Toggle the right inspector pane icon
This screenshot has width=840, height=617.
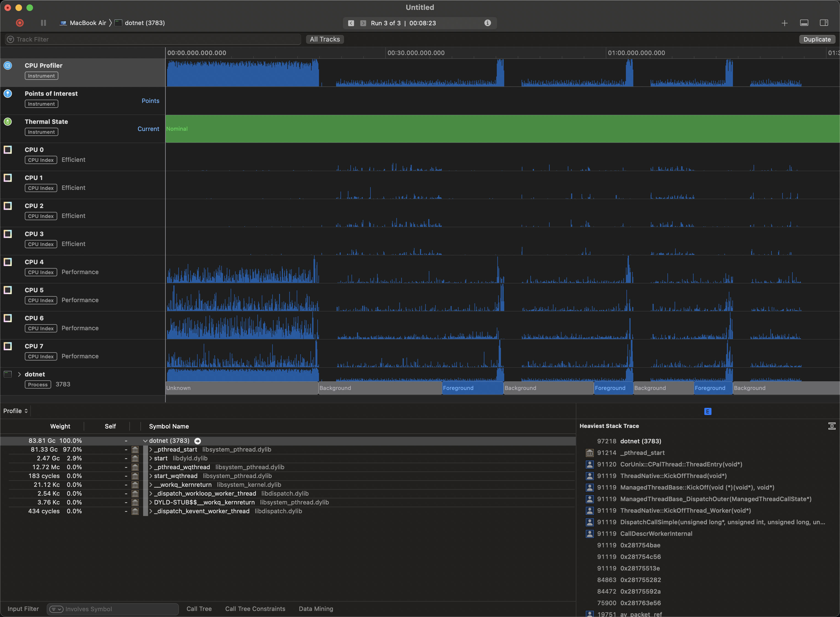pyautogui.click(x=823, y=23)
